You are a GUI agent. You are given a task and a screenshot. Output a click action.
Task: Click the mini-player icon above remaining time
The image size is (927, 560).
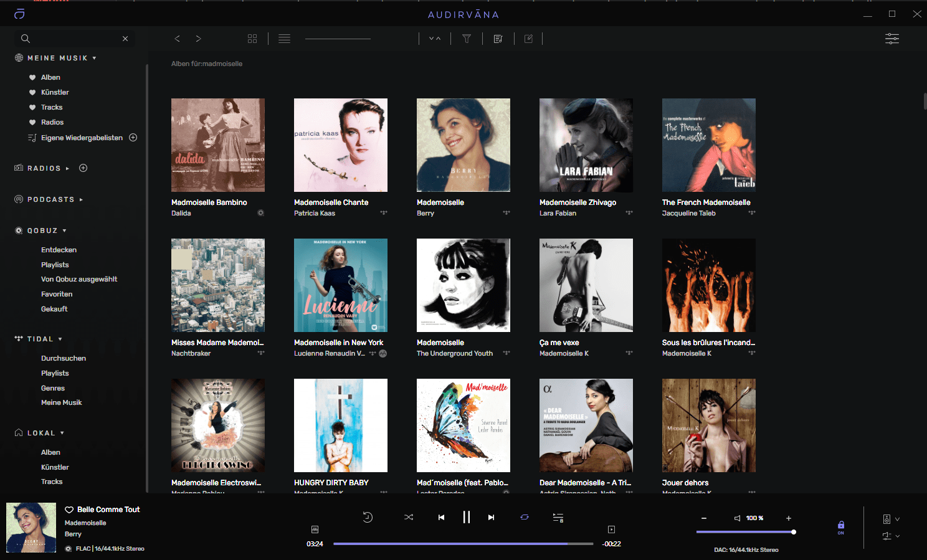(611, 529)
